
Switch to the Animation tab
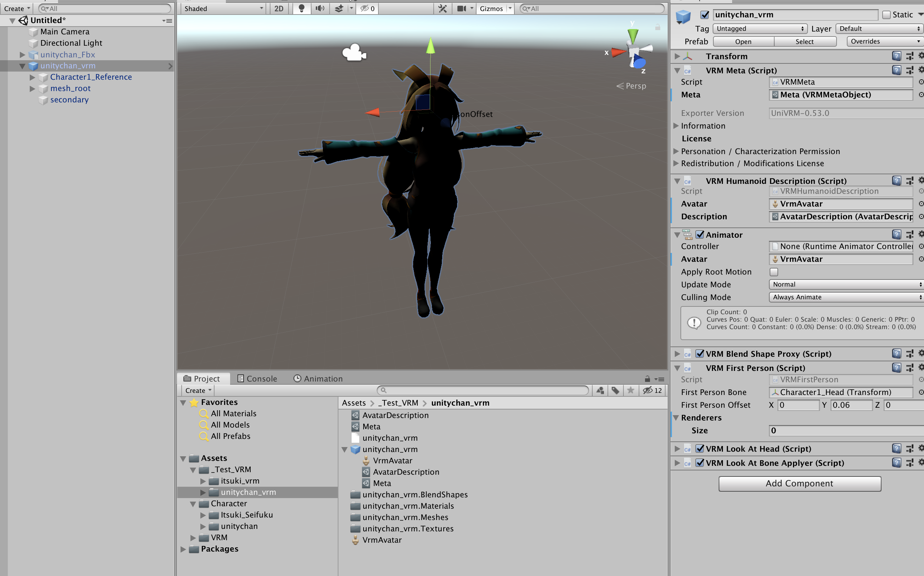click(318, 379)
